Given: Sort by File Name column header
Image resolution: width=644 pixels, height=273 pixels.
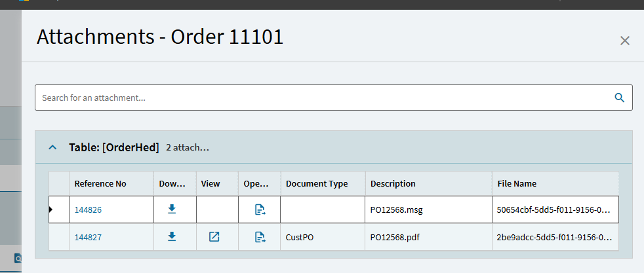Looking at the screenshot, I should [517, 184].
